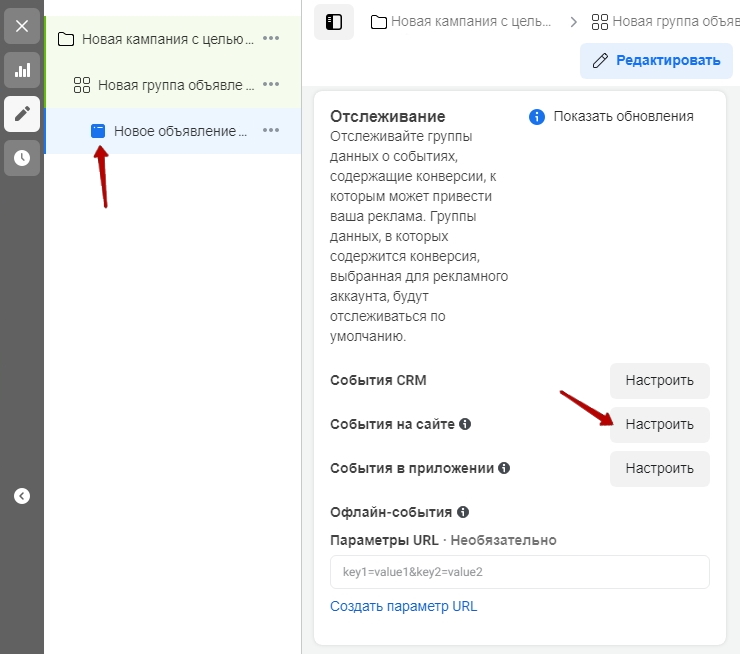Open the ad's three-dots options menu
Screen dimensions: 740x654
pos(271,131)
